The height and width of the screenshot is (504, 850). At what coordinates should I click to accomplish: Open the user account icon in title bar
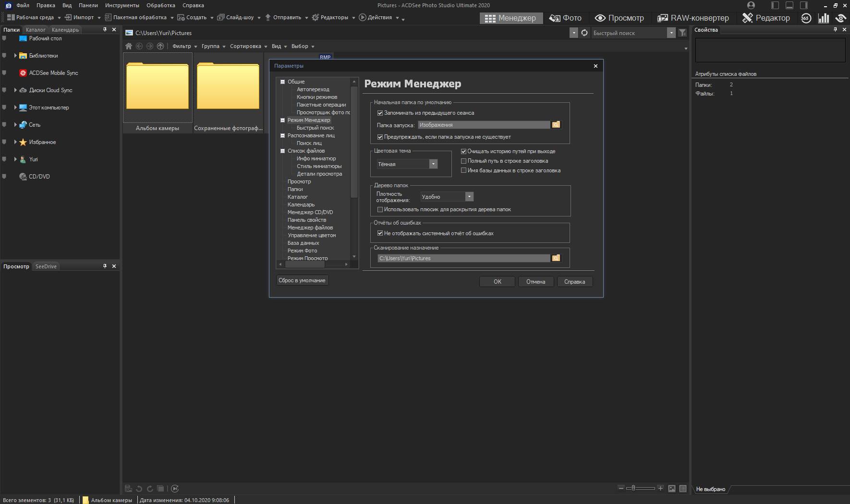(x=751, y=5)
